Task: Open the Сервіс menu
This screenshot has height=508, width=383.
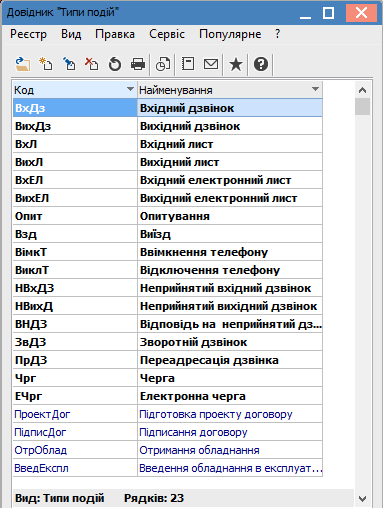Action: point(167,34)
